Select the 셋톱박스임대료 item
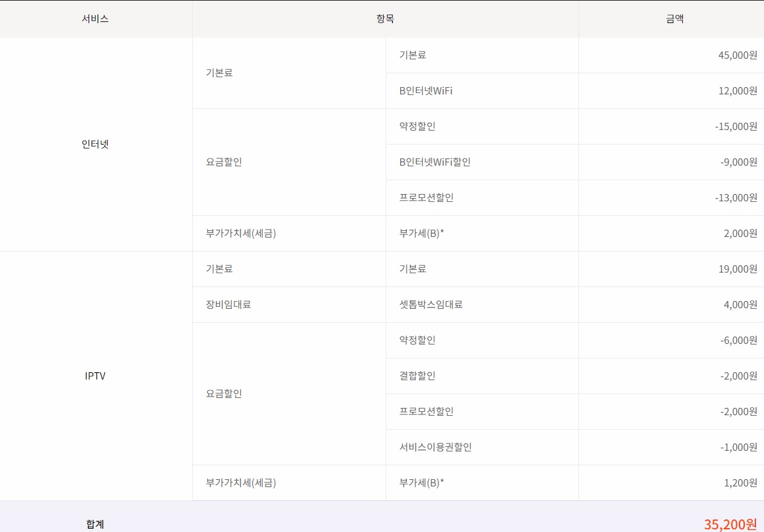764x532 pixels. click(x=431, y=304)
